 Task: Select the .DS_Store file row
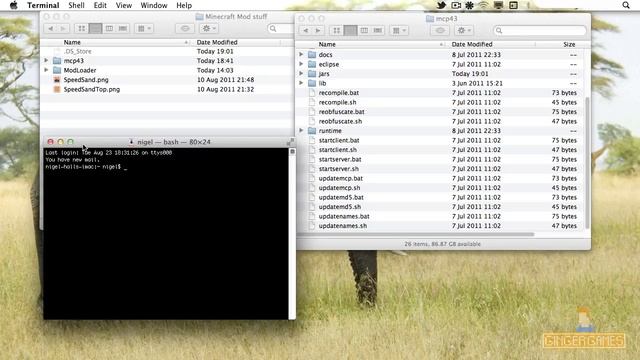coord(167,51)
